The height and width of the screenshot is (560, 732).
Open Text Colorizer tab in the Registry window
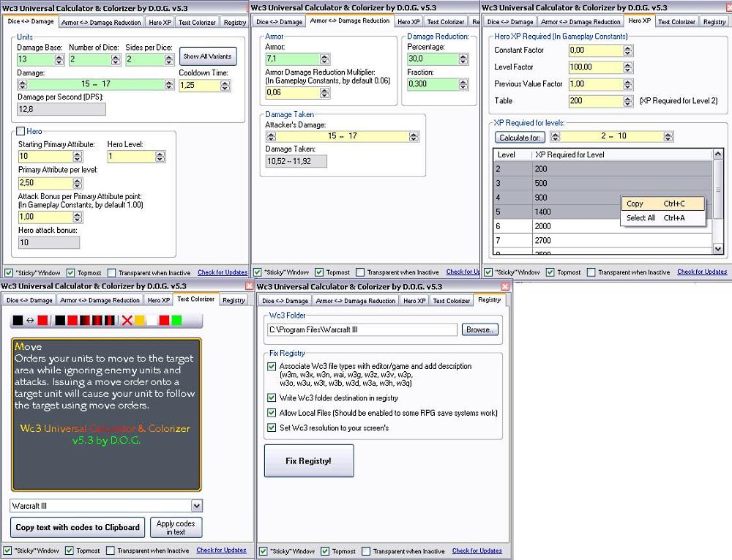(452, 301)
